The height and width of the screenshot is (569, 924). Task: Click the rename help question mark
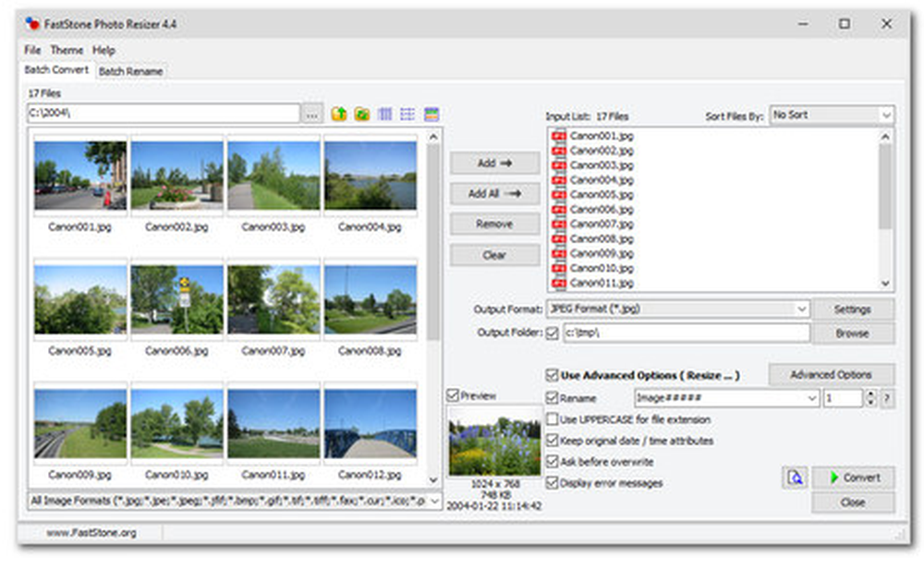tap(887, 399)
